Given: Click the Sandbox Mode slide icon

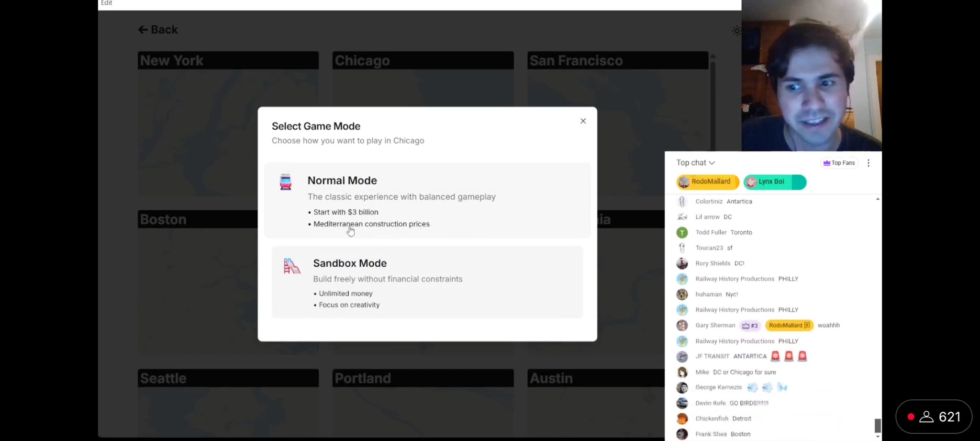Looking at the screenshot, I should [x=291, y=266].
